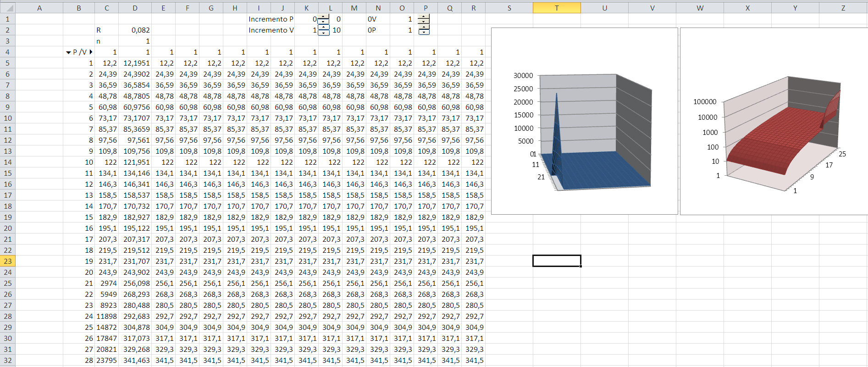Screen dimensions: 868x367
Task: Click the 0V spinner up arrow
Action: pos(424,17)
